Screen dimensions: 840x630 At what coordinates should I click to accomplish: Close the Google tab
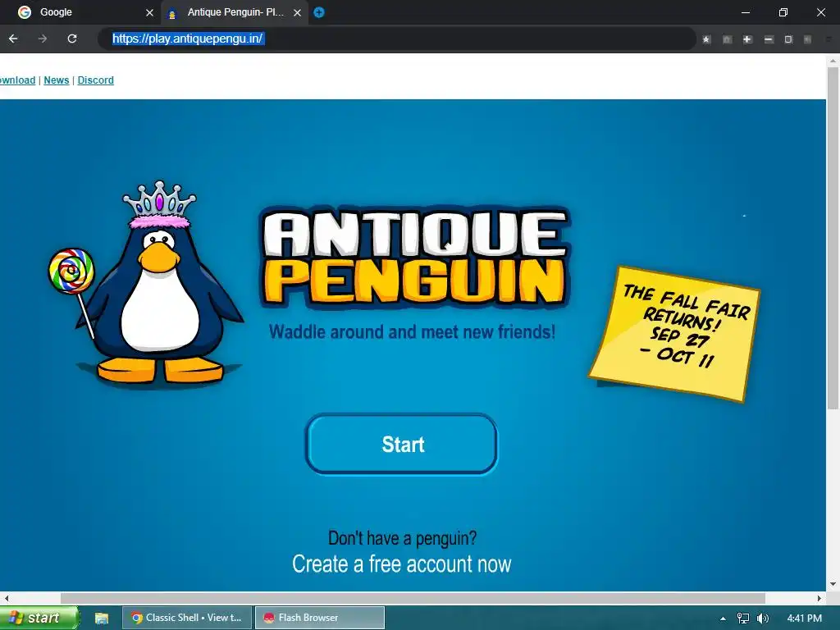149,12
